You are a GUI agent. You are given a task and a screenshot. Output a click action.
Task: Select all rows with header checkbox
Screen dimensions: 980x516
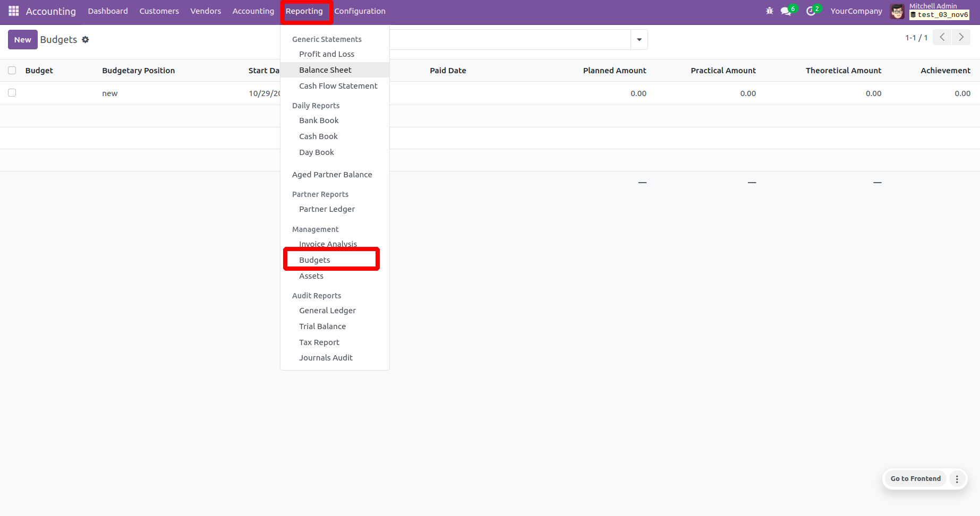(x=12, y=71)
